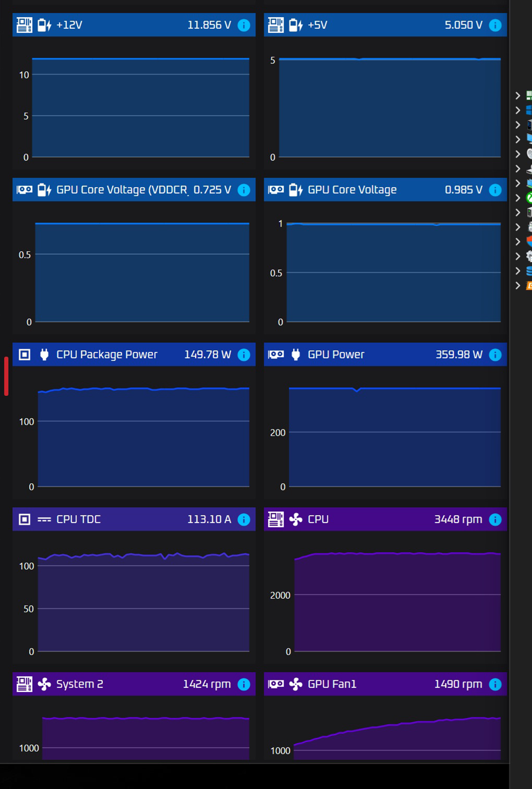Viewport: 532px width, 789px height.
Task: Show info for System 2 fan
Action: pos(244,685)
